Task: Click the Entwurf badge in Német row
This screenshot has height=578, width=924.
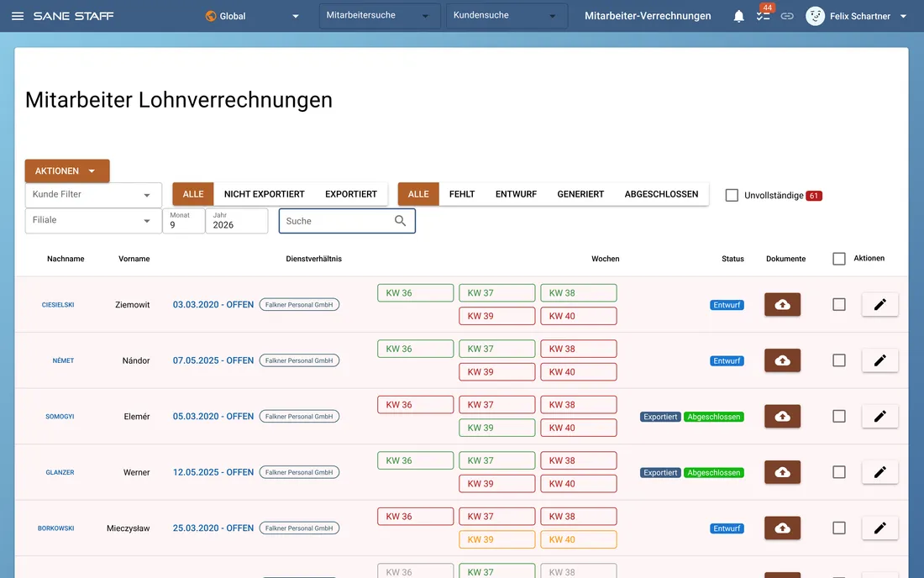Action: pos(727,360)
